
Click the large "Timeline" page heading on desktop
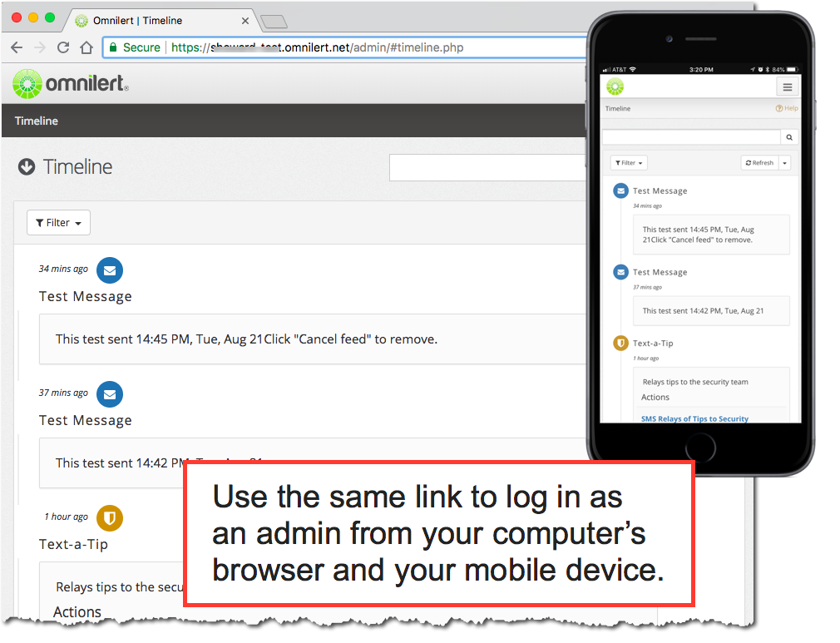(77, 167)
